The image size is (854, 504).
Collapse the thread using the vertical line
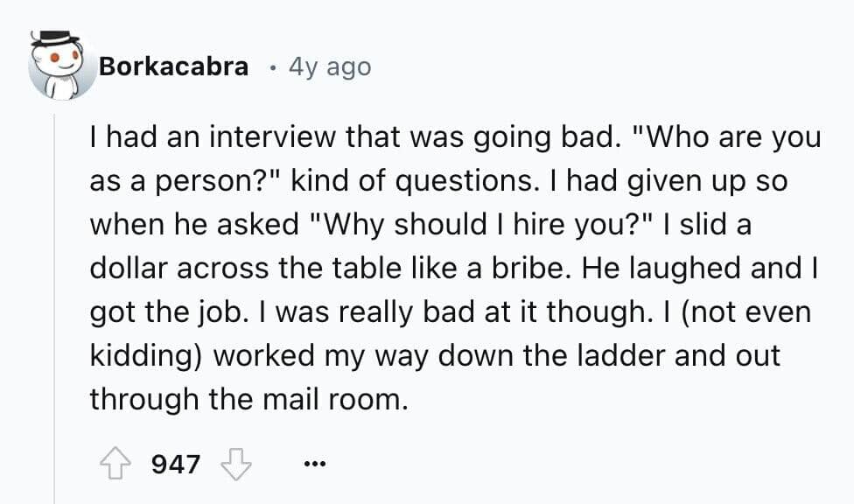coord(54,306)
